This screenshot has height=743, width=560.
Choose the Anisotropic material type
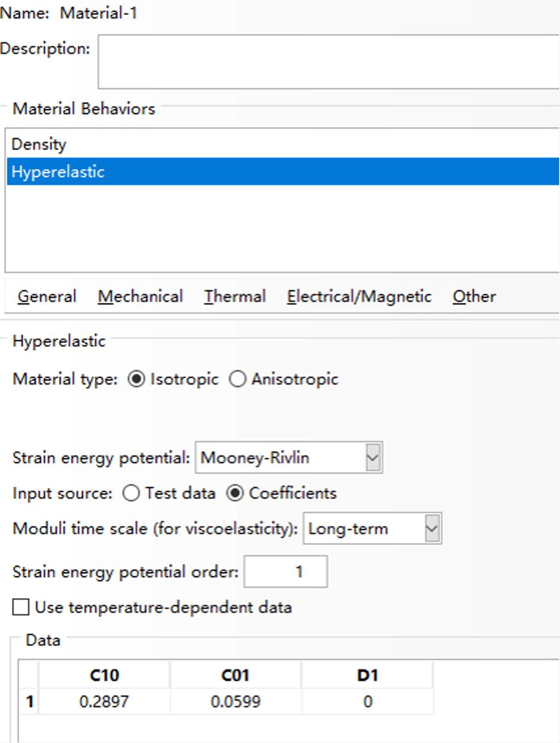point(238,379)
